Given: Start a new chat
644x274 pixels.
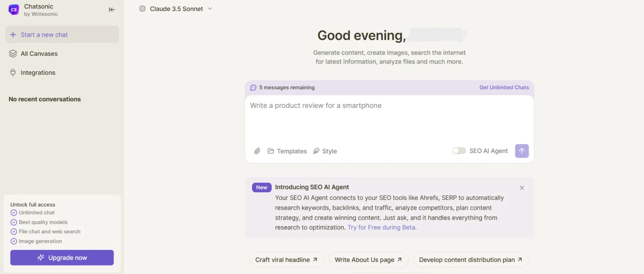Looking at the screenshot, I should pos(62,35).
